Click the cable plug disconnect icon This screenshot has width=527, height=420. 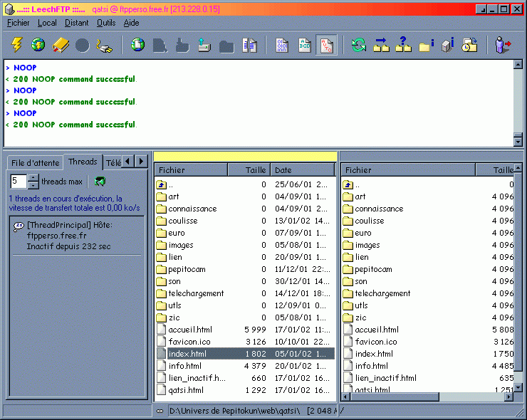104,46
